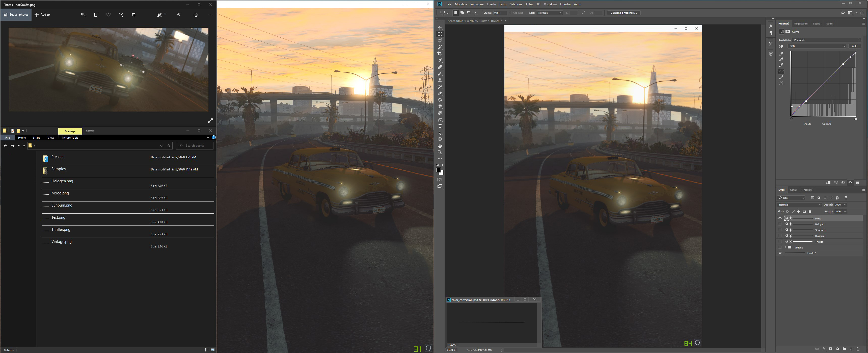Open the Livello menu
This screenshot has width=868, height=353.
(x=491, y=4)
